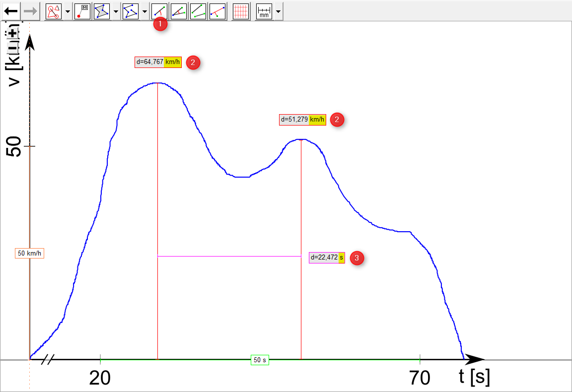
Task: Click the 50 s time scale label
Action: click(260, 360)
